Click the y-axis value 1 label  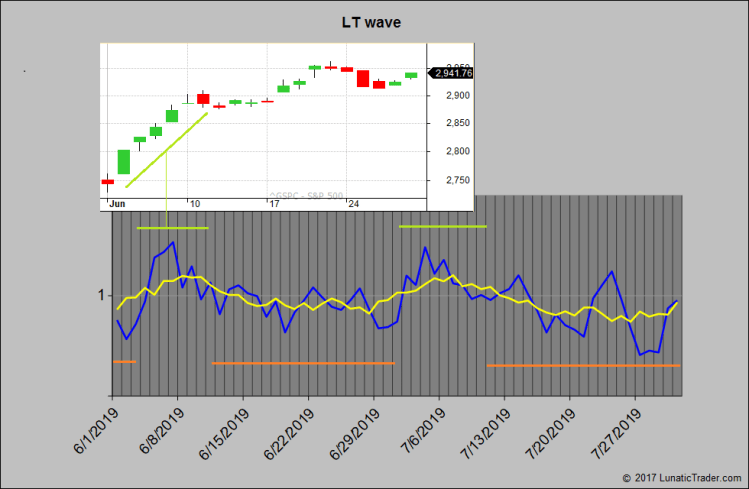pos(101,295)
